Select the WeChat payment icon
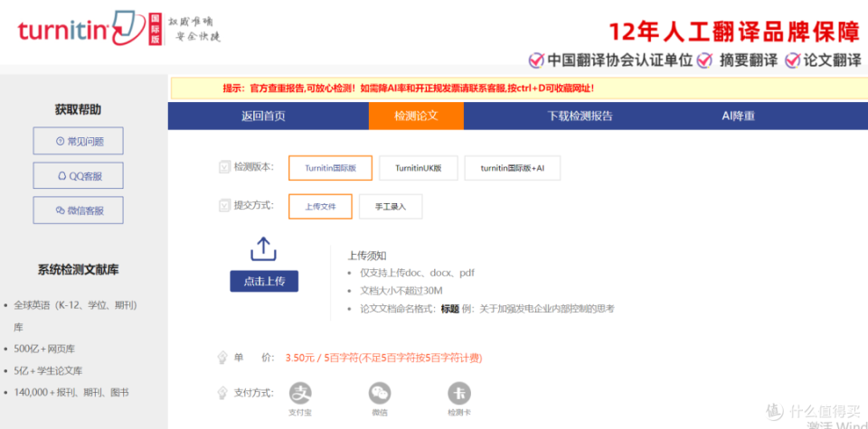The height and width of the screenshot is (429, 868). [380, 393]
